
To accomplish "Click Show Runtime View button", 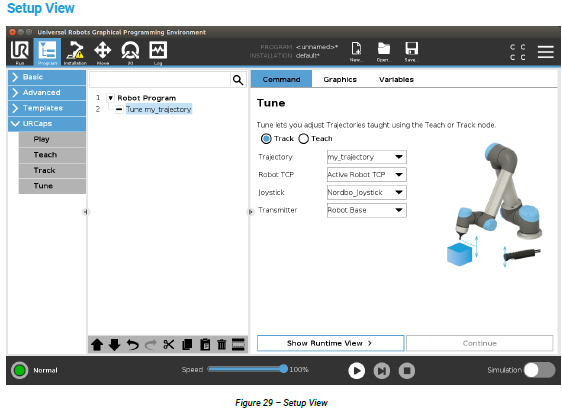I will [x=330, y=343].
